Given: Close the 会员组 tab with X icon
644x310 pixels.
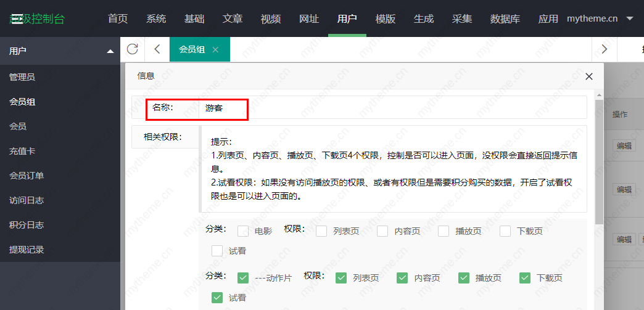Looking at the screenshot, I should tap(215, 50).
